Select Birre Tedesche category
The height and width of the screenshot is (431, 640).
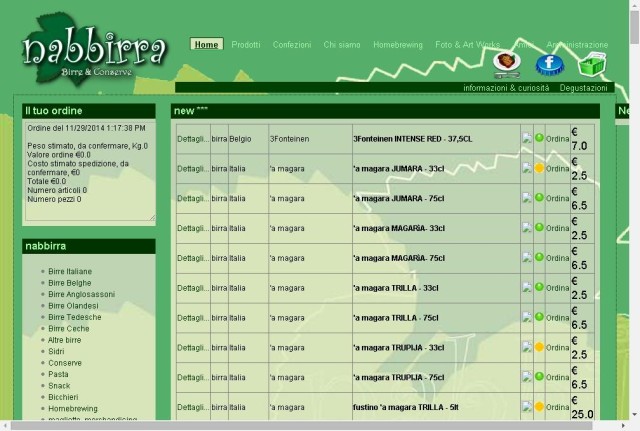[x=75, y=317]
